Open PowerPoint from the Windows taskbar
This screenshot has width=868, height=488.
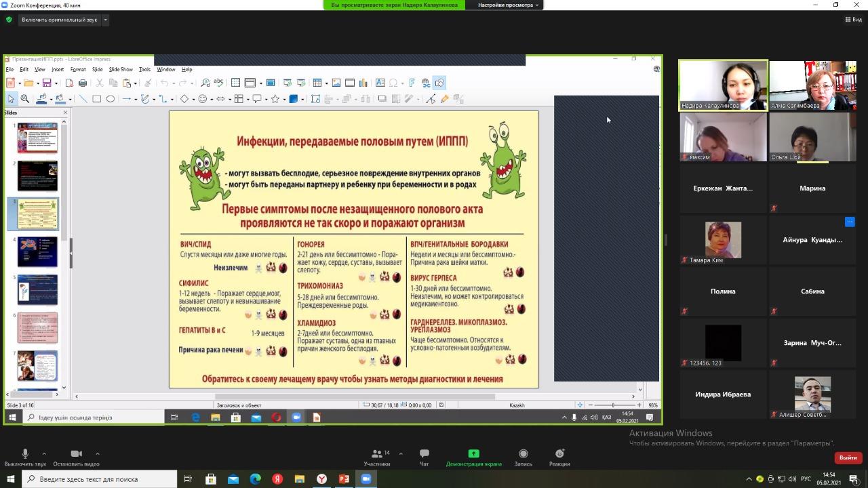[344, 479]
